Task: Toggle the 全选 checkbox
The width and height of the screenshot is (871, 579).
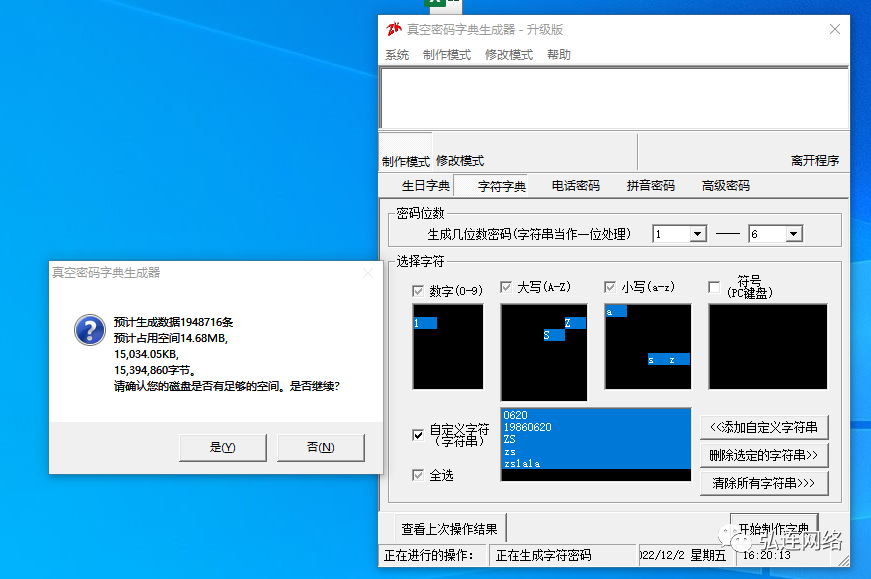Action: click(x=418, y=475)
